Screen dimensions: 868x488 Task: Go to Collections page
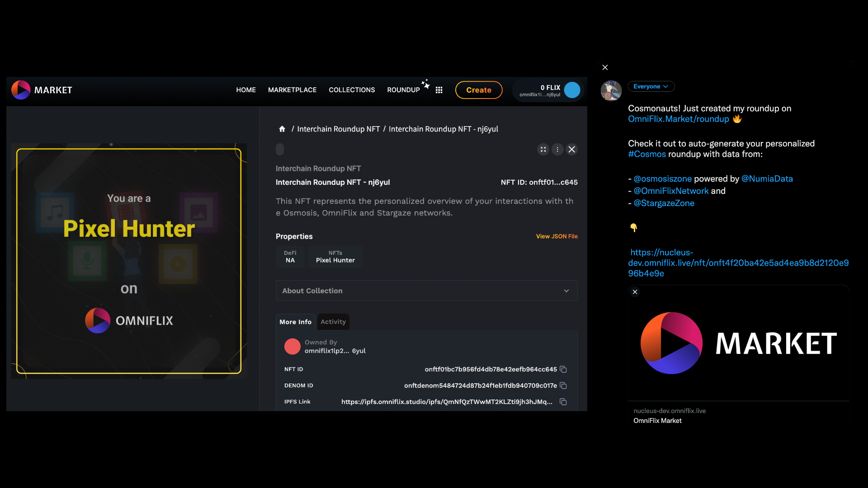click(352, 90)
